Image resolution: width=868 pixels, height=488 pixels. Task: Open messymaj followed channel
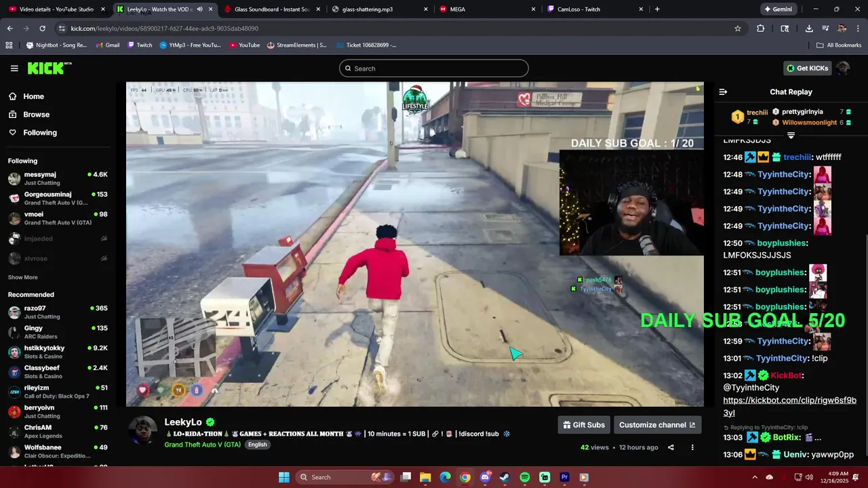tap(58, 178)
